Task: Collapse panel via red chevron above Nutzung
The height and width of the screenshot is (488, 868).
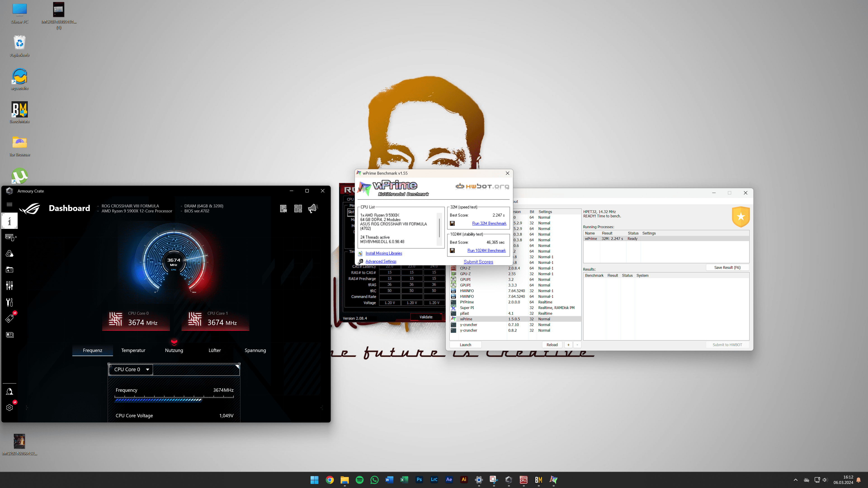Action: (x=174, y=342)
